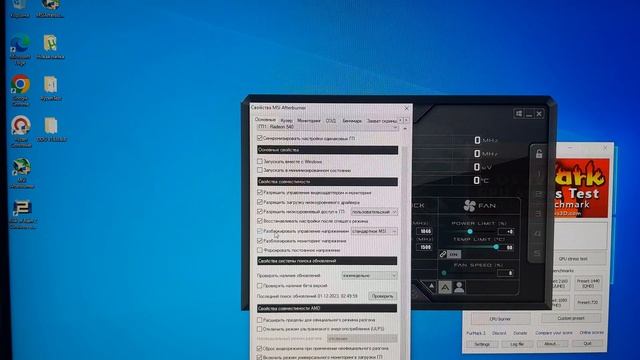Open the GPU selection dropdown (Radeon 540)
640x360 pixels.
[x=327, y=127]
